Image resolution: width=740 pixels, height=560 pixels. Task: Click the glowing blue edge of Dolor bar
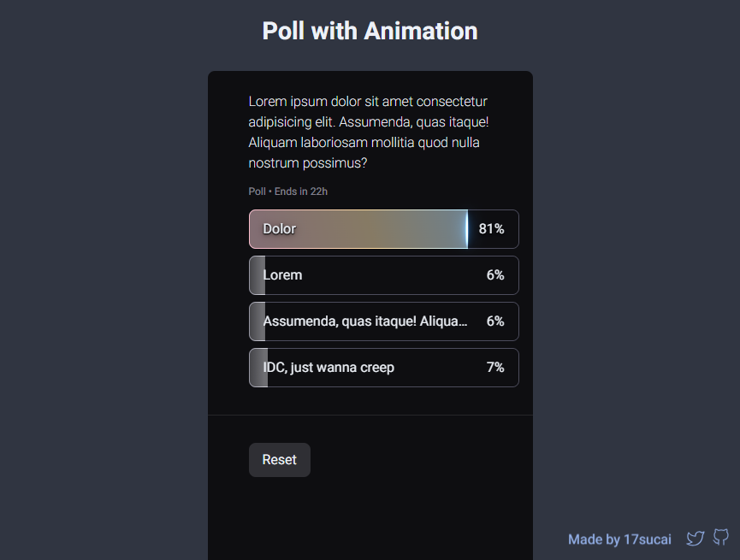(467, 229)
